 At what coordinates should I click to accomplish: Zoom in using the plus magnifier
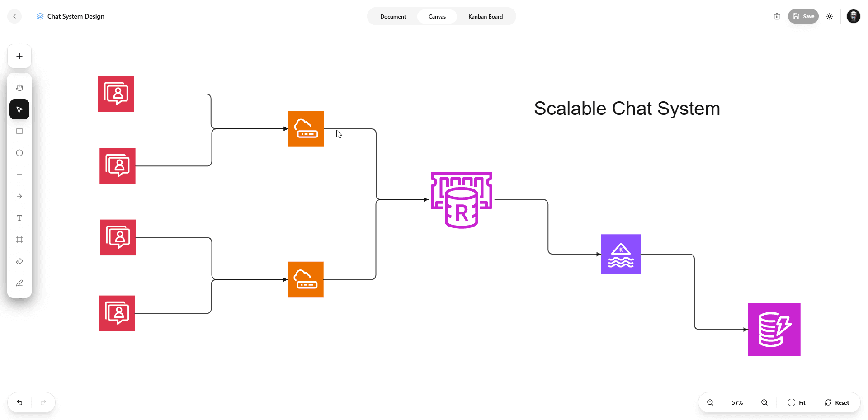[764, 402]
